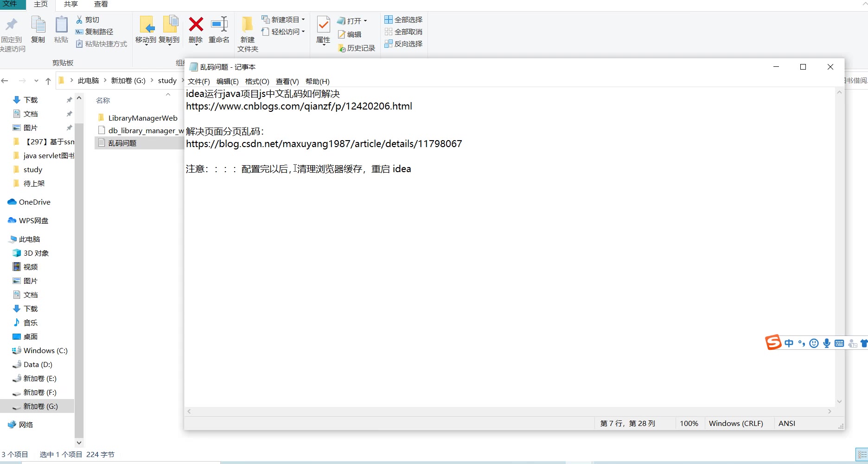The height and width of the screenshot is (464, 868).
Task: Click the breadcrumb chevron after study
Action: click(x=183, y=80)
